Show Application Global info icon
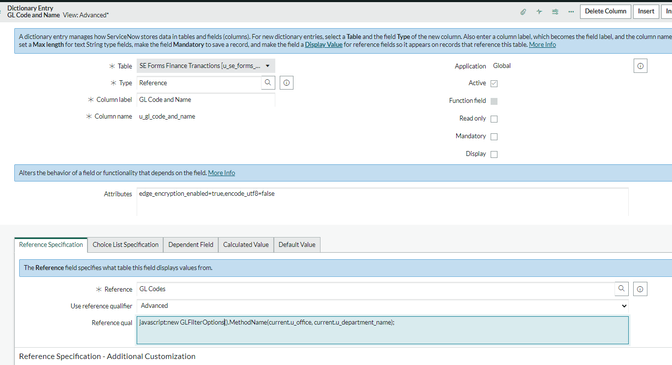The image size is (672, 365). tap(640, 66)
